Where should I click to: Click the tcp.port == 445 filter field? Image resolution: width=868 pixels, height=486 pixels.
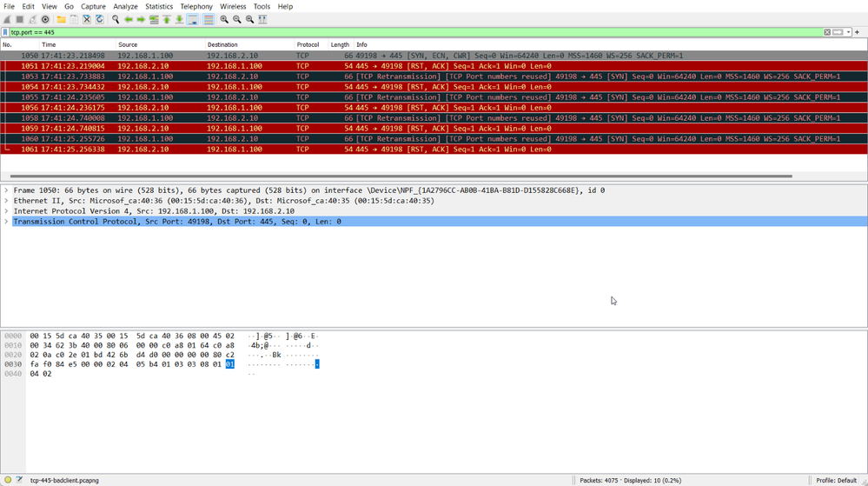click(415, 32)
